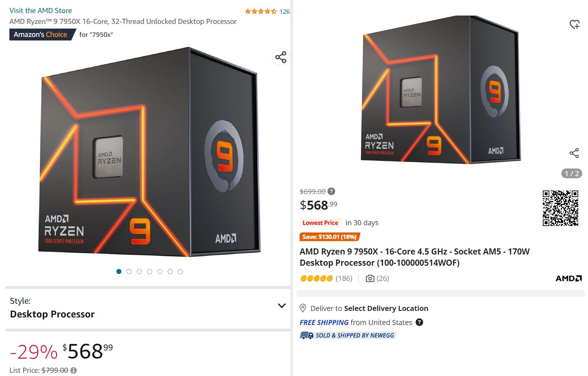Click the Newegg (186) reviews count
Screen dimensions: 588x376
click(344, 278)
